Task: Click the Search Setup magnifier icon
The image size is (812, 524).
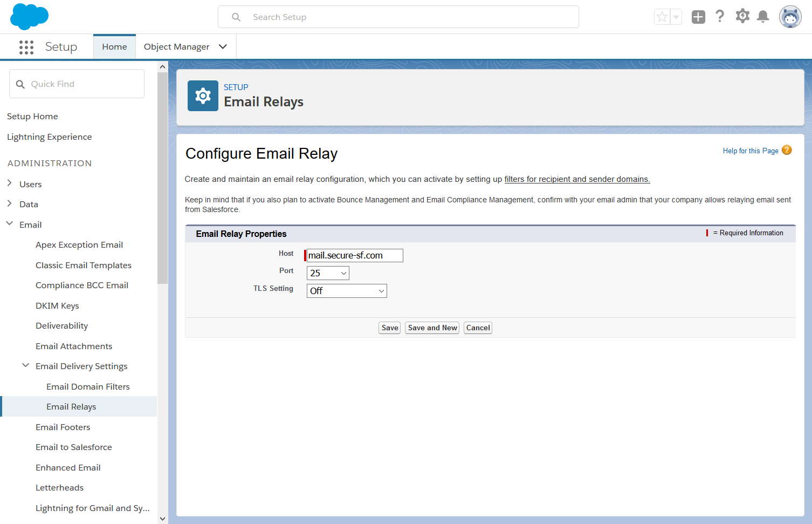Action: click(x=236, y=17)
